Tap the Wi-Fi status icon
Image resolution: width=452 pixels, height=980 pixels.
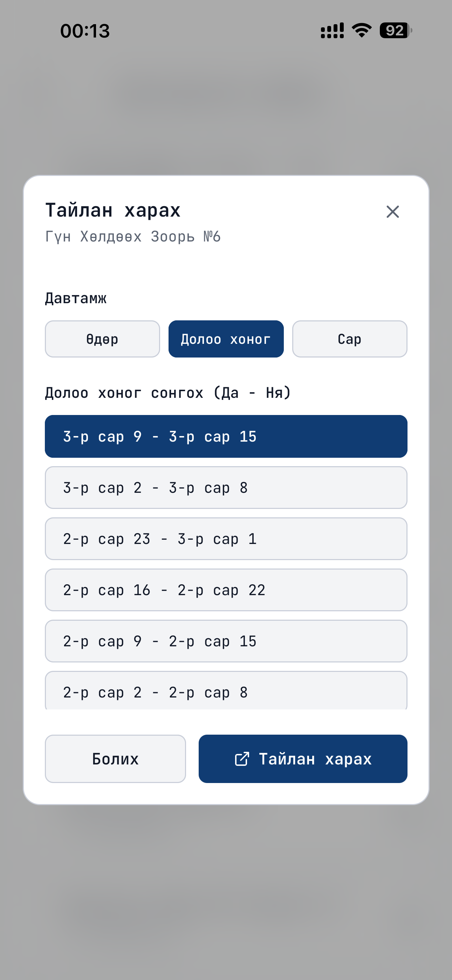click(x=362, y=30)
